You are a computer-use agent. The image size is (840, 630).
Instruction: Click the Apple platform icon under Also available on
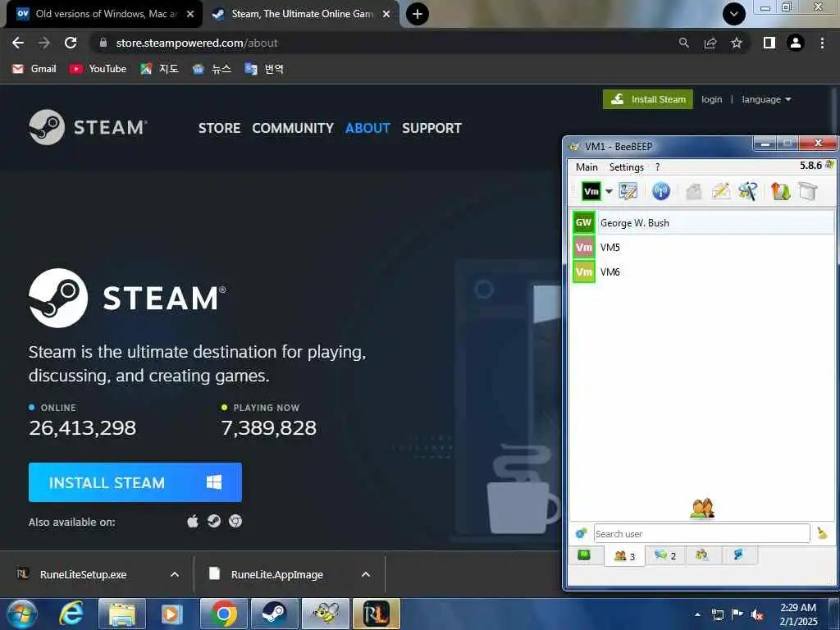point(193,521)
